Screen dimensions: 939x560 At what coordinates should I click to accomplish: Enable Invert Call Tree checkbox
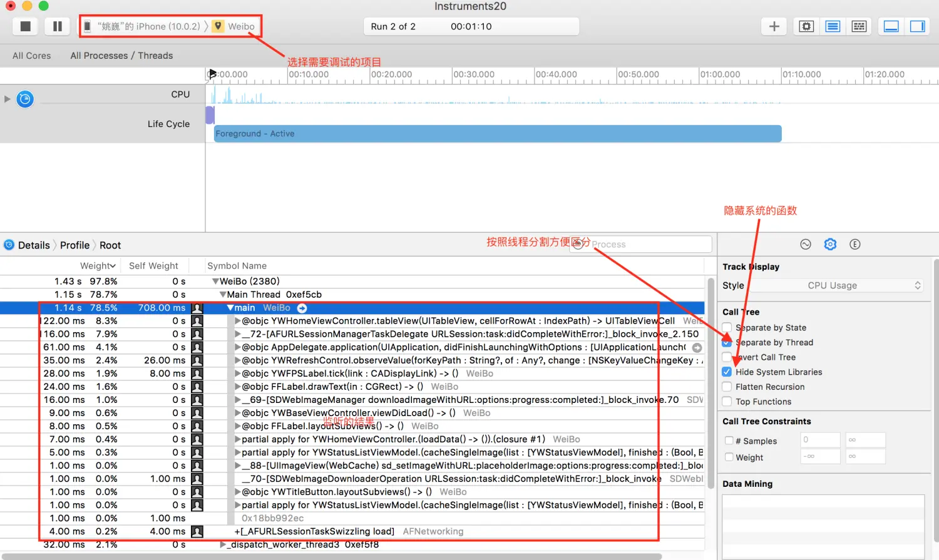pos(727,357)
